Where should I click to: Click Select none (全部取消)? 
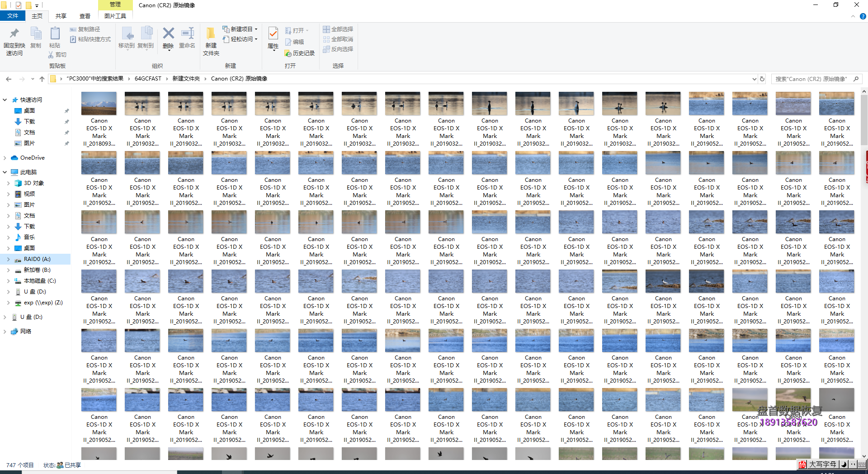338,39
